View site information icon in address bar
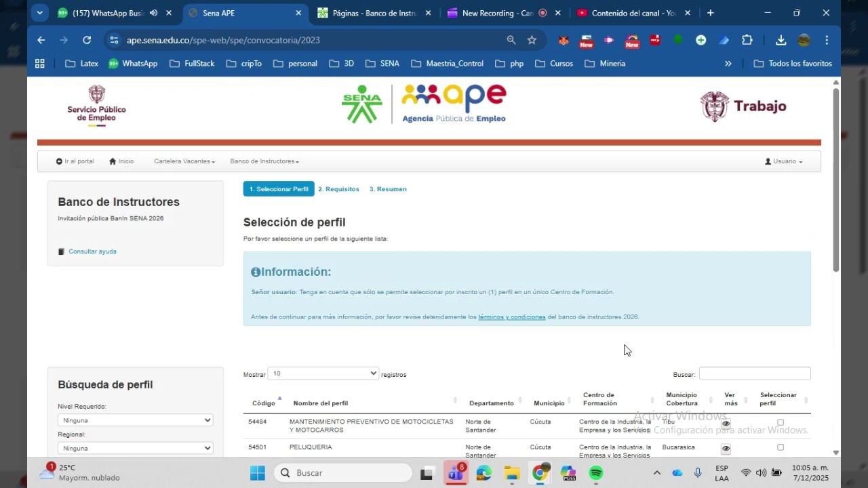The height and width of the screenshot is (488, 868). 114,40
